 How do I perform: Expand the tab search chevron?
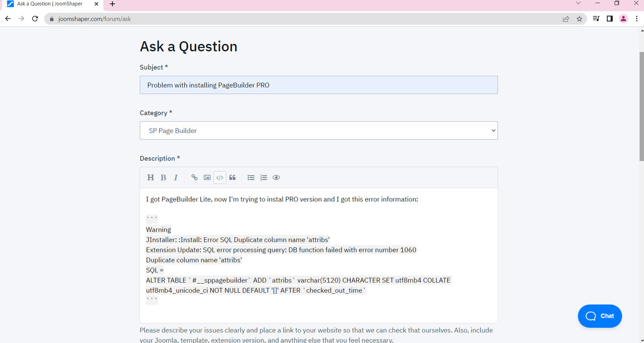coord(579,4)
